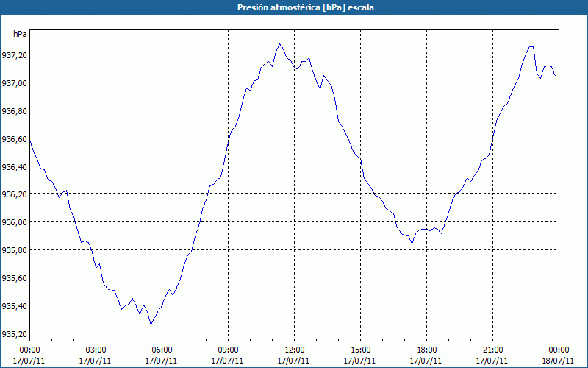Select the 937,20 value on the y-axis
The width and height of the screenshot is (588, 368).
(14, 55)
